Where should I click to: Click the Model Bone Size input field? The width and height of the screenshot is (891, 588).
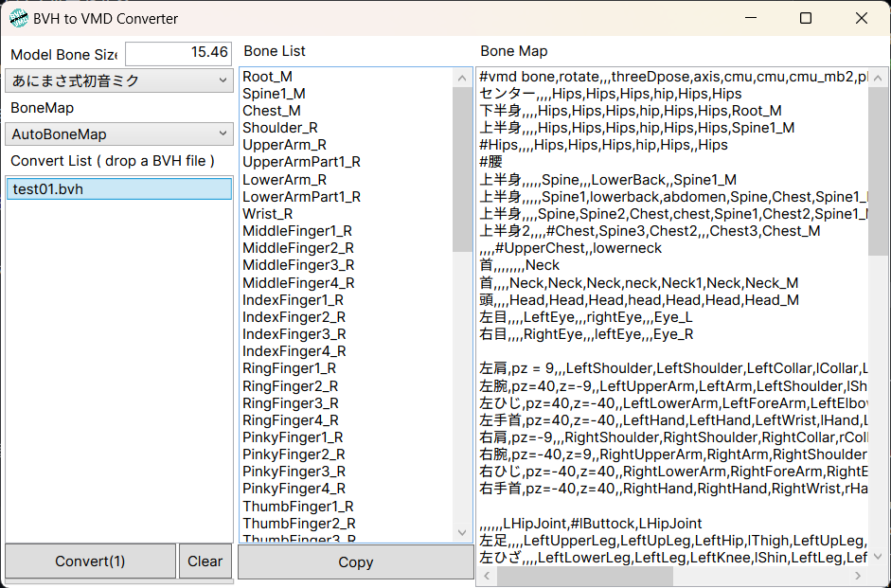(178, 53)
